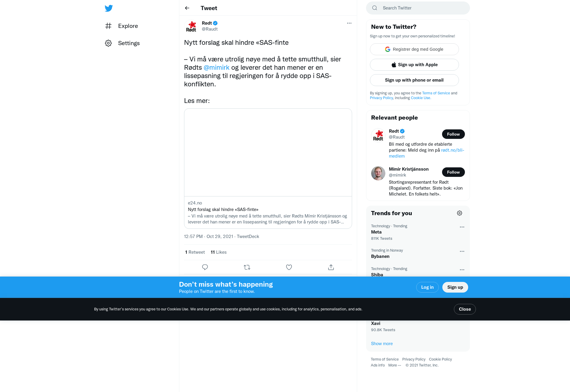Click Sign up with Apple
Viewport: 570px width, 392px height.
414,65
